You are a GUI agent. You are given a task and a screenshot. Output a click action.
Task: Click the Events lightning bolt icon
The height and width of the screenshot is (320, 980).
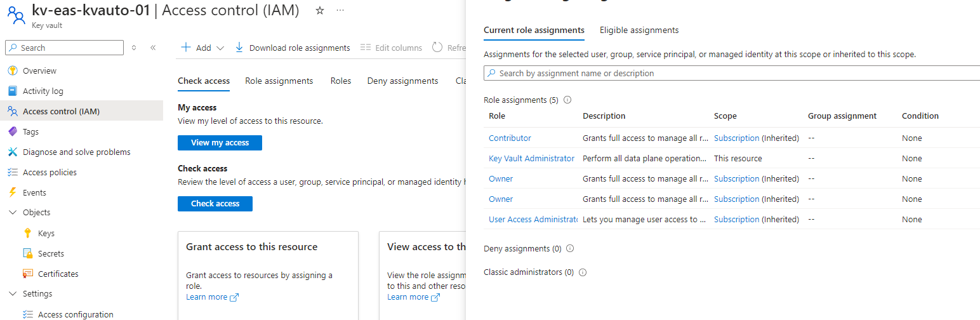tap(12, 192)
